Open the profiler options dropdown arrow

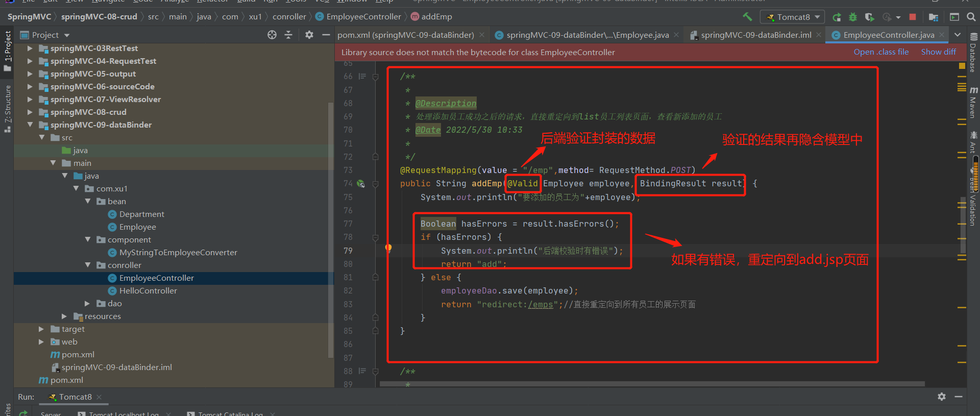(x=898, y=17)
